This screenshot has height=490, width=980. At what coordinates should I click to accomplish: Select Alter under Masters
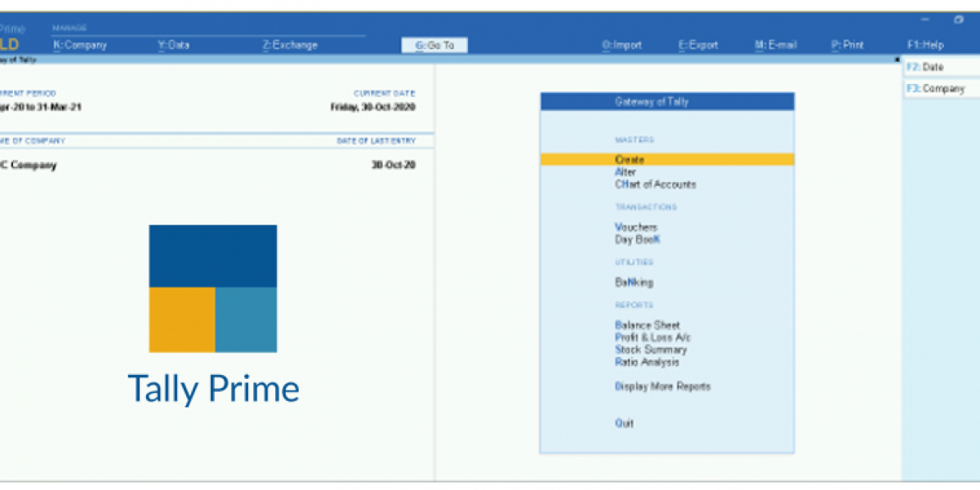[626, 172]
